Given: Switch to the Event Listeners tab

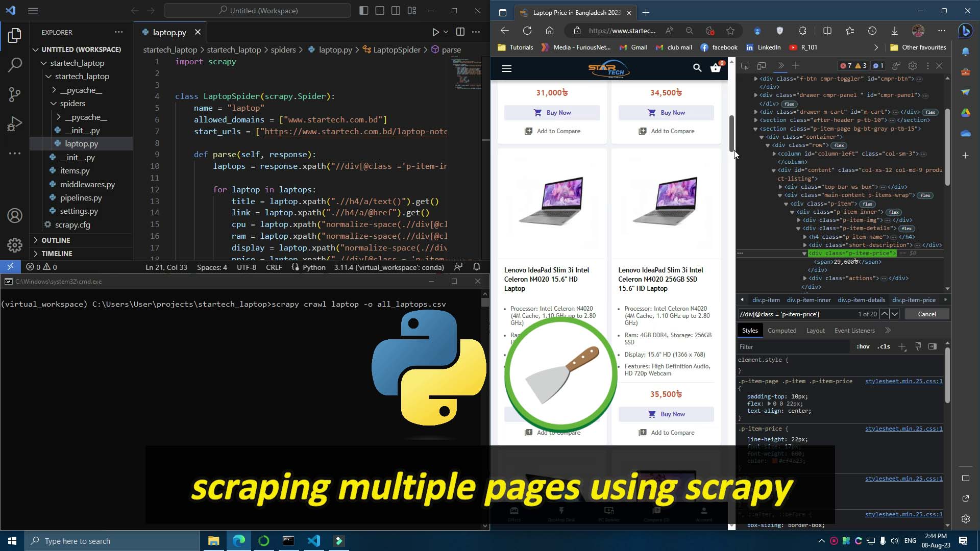Looking at the screenshot, I should 854,330.
